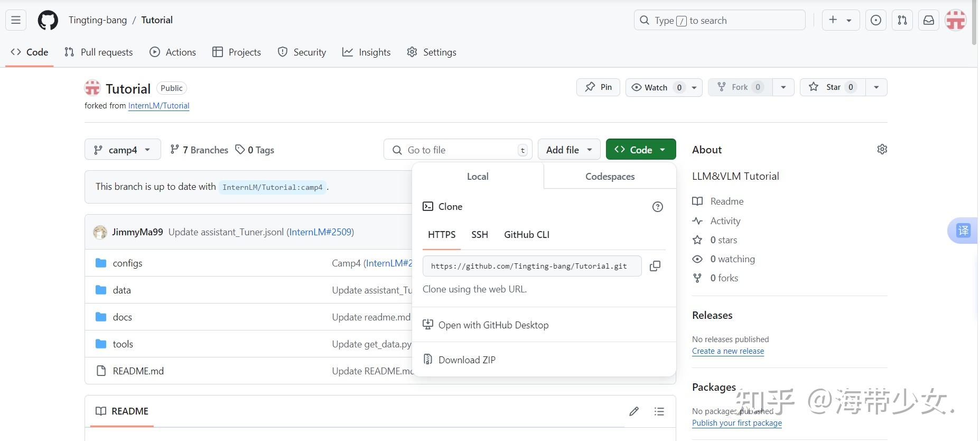Click the clone help question icon
Viewport: 980px width, 441px height.
[x=657, y=207]
